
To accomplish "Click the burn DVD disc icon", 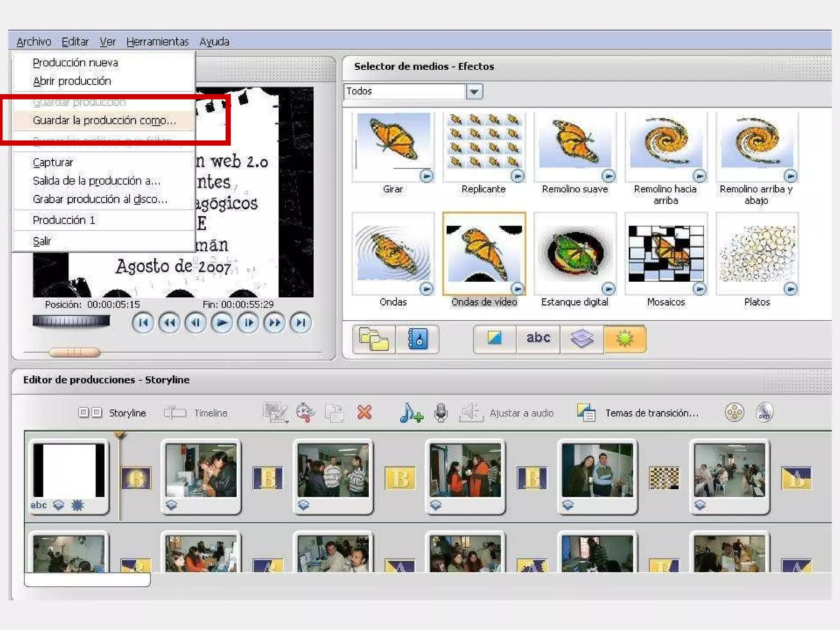I will (x=764, y=413).
